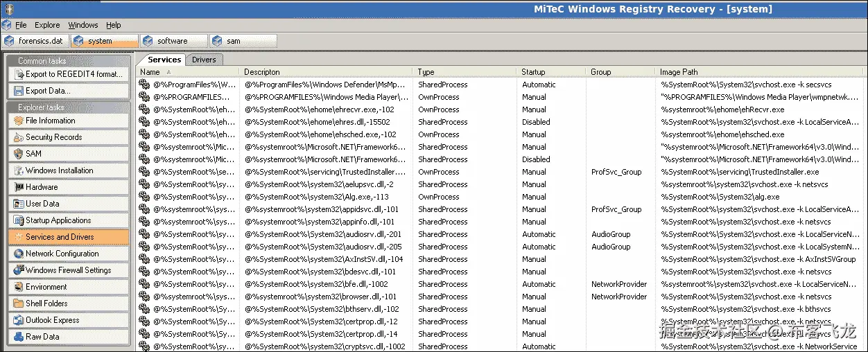Click the File Information icon

click(18, 121)
